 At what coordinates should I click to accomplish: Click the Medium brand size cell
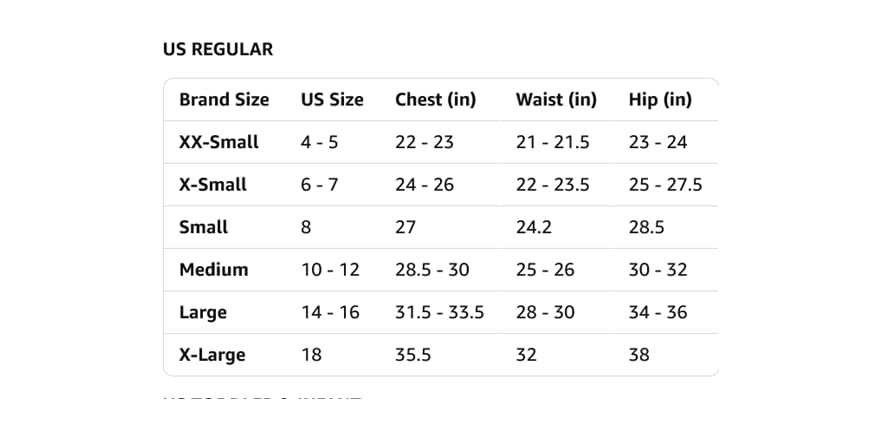point(213,269)
